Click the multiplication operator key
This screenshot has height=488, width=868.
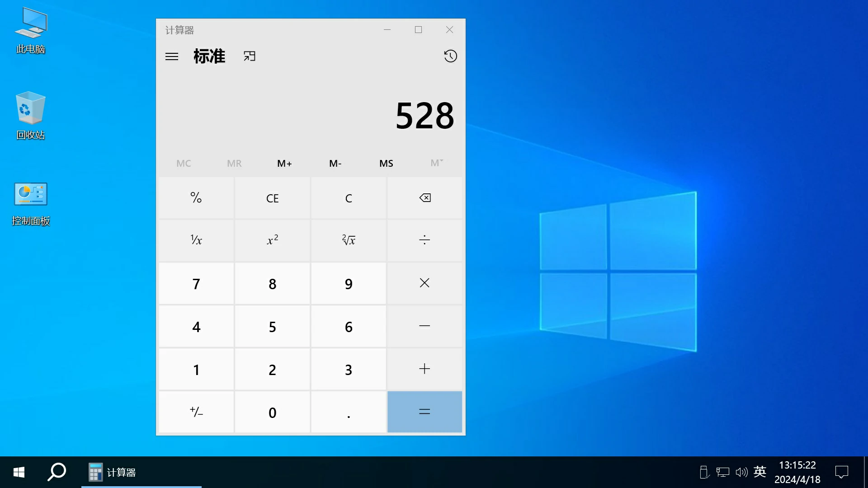pyautogui.click(x=425, y=283)
